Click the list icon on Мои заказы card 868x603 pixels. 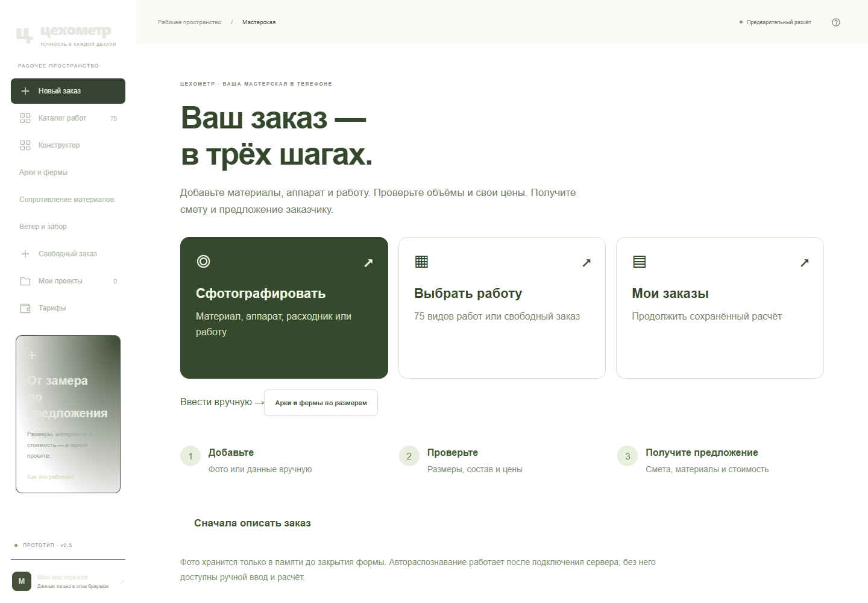[640, 262]
